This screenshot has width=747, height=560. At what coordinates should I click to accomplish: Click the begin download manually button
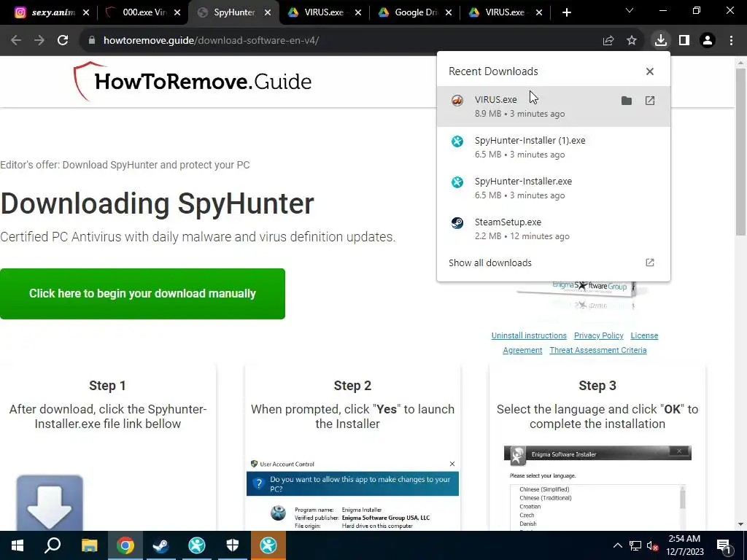(x=142, y=294)
